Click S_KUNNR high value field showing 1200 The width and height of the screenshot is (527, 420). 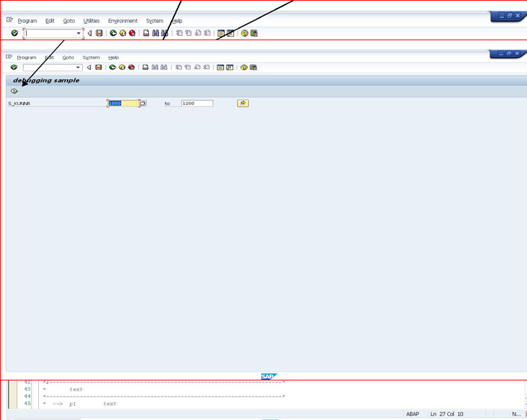[x=197, y=104]
